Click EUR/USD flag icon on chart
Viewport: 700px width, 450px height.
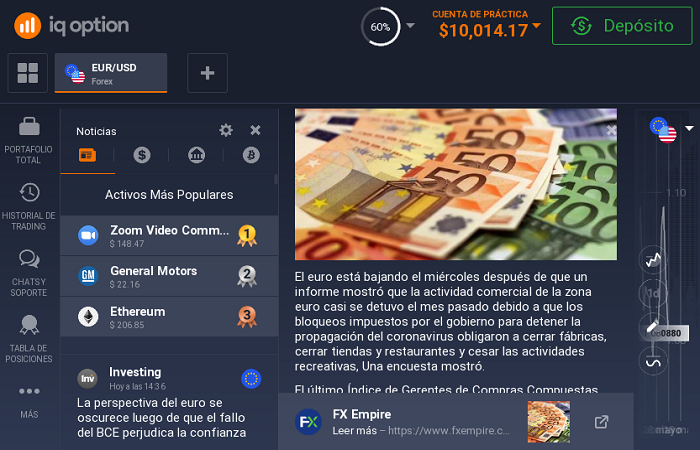tap(663, 130)
